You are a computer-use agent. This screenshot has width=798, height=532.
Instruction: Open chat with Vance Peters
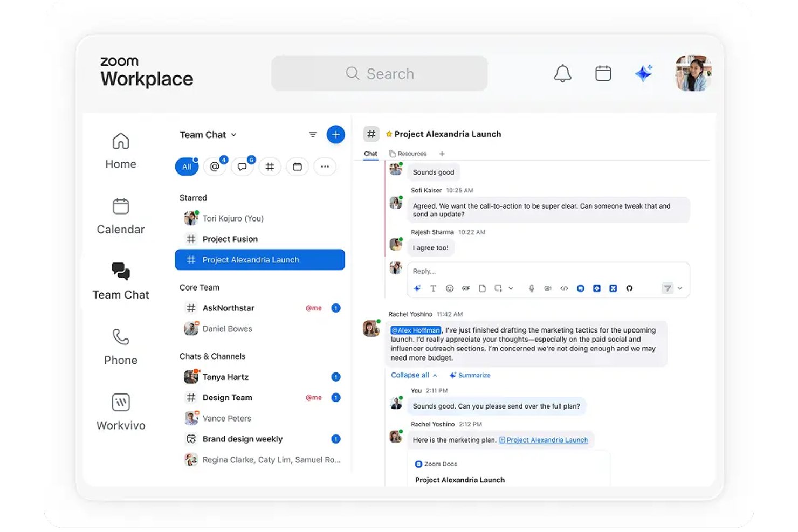click(x=260, y=418)
